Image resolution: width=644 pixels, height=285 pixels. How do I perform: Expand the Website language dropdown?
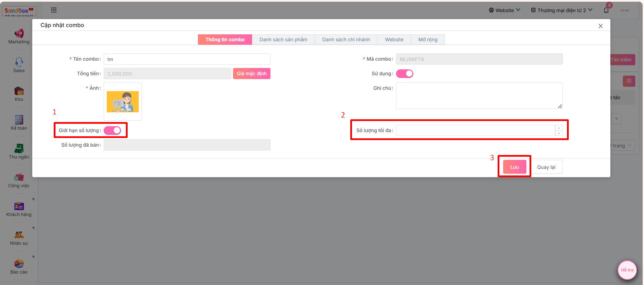[504, 10]
